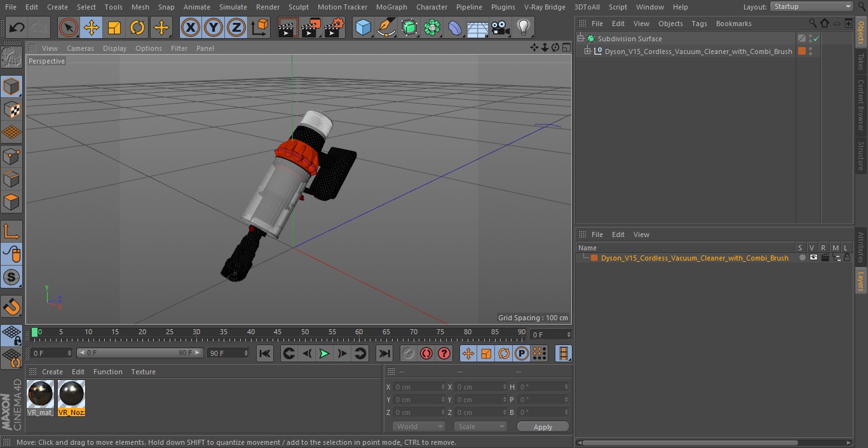Switch to Points mode
Image resolution: width=868 pixels, height=448 pixels.
click(x=11, y=156)
